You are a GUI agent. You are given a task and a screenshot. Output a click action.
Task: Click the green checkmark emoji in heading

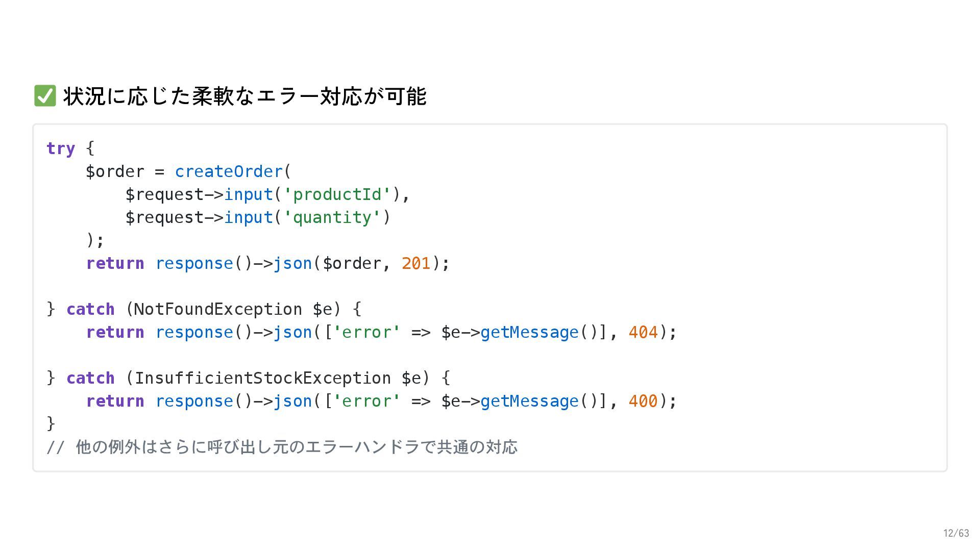(45, 96)
